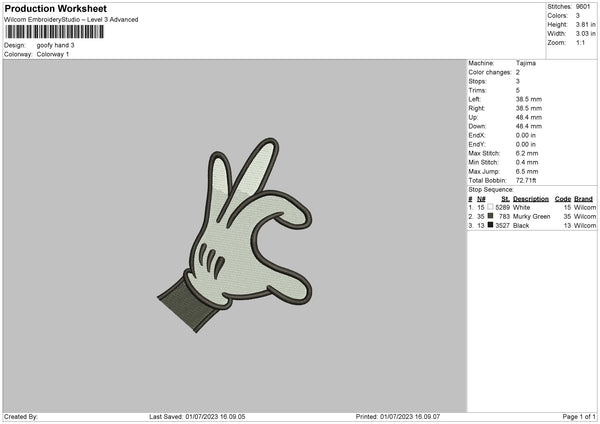This screenshot has width=600, height=424.
Task: Click 'Wilcom' brand in the White row
Action: tap(585, 207)
